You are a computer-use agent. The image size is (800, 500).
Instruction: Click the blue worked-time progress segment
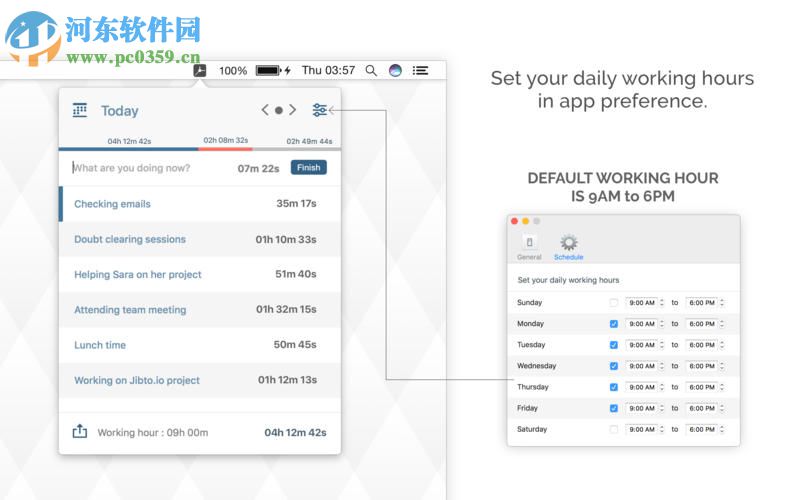click(129, 149)
